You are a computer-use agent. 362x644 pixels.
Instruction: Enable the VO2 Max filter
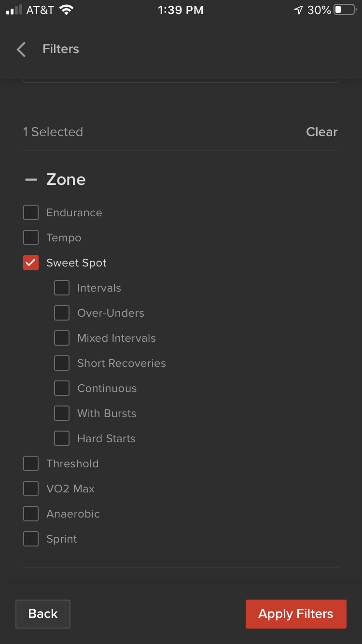[x=31, y=489]
